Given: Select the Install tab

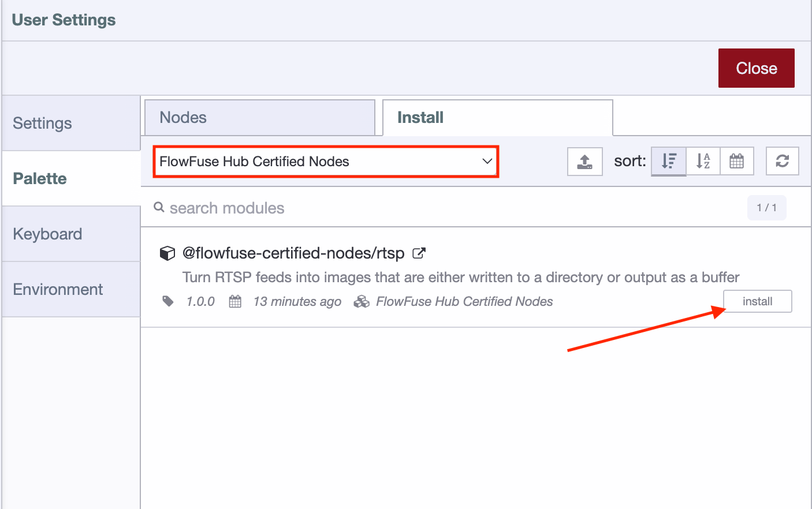Looking at the screenshot, I should (498, 118).
